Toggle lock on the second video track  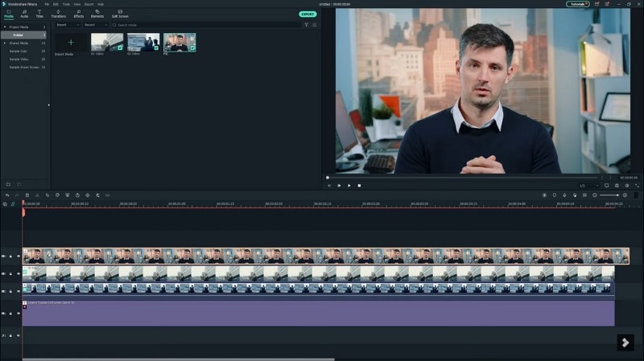click(x=10, y=273)
